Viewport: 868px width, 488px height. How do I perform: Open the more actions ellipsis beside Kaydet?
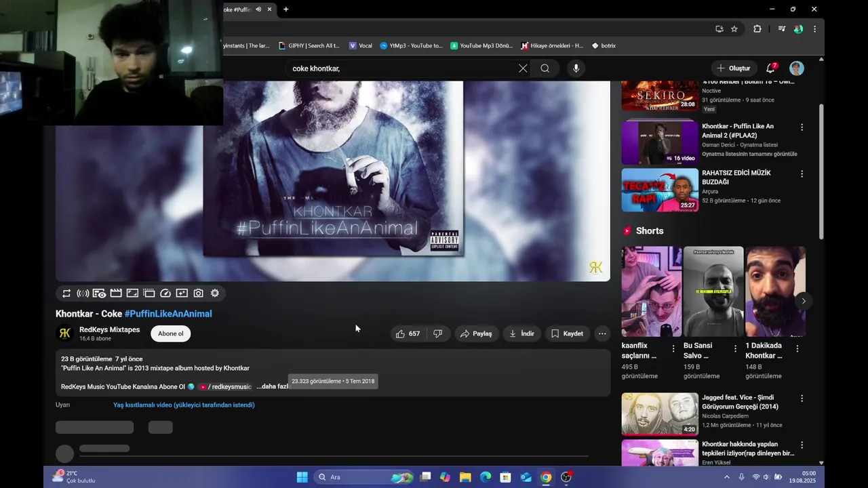(602, 333)
